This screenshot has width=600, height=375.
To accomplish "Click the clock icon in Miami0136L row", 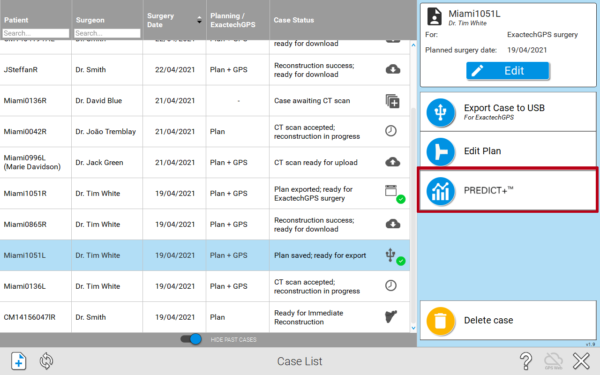I will (391, 285).
